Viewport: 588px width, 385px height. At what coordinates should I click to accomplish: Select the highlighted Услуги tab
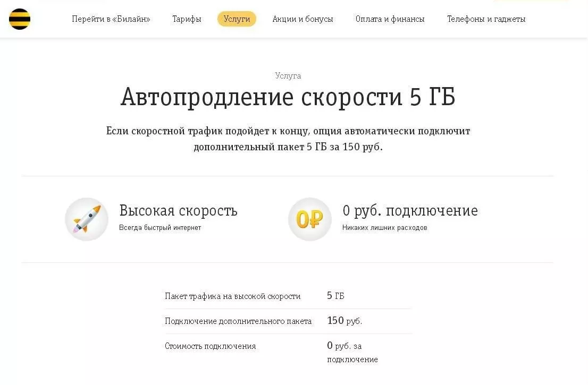[237, 19]
